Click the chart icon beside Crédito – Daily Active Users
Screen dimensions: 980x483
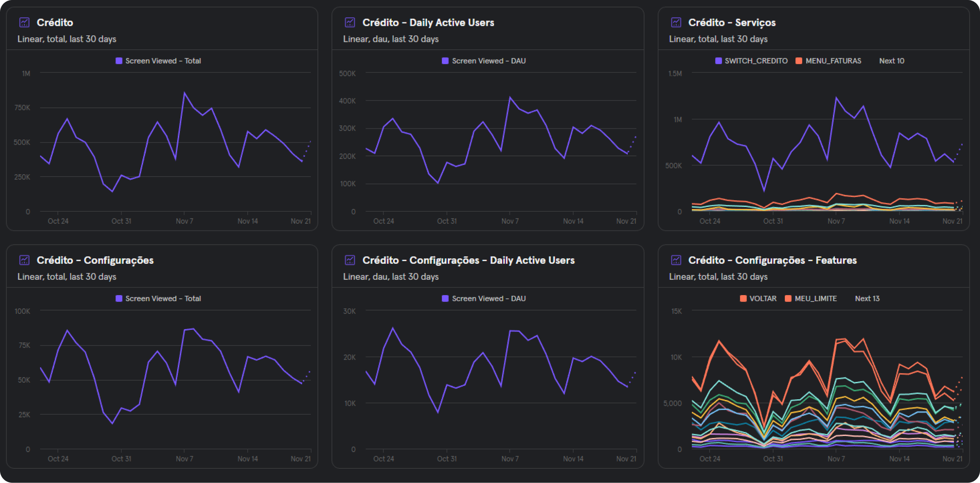pyautogui.click(x=350, y=22)
